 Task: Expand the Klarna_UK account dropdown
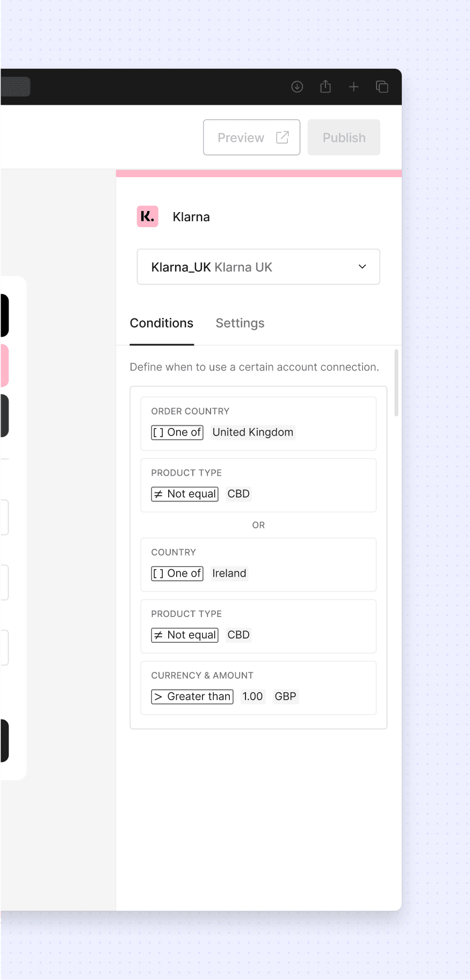258,267
